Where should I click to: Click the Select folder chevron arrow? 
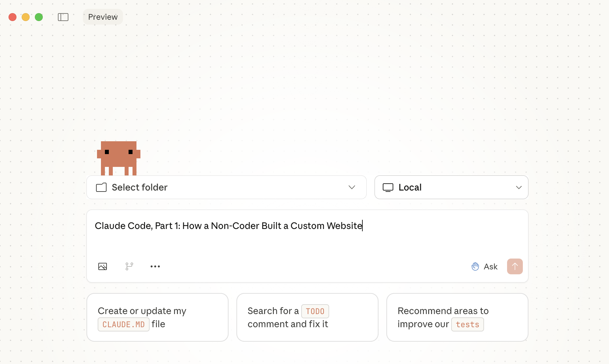[352, 188]
